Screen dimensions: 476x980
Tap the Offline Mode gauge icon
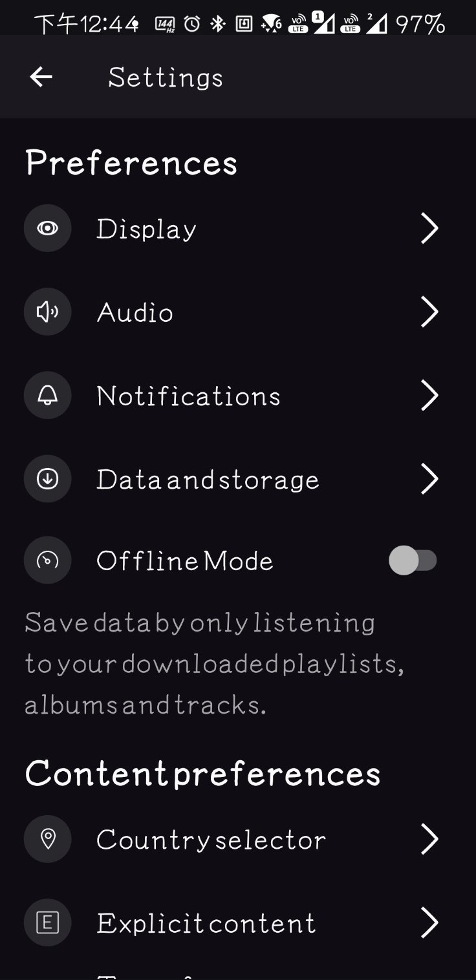47,560
